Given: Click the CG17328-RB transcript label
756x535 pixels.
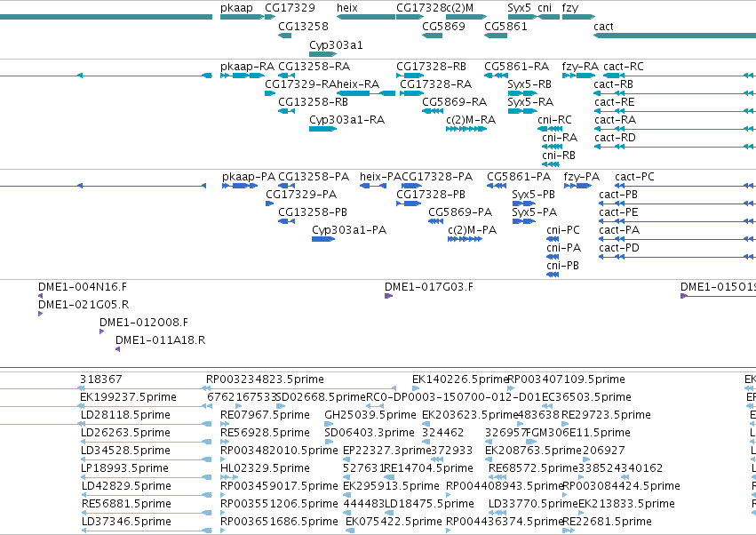Looking at the screenshot, I should pyautogui.click(x=431, y=66).
